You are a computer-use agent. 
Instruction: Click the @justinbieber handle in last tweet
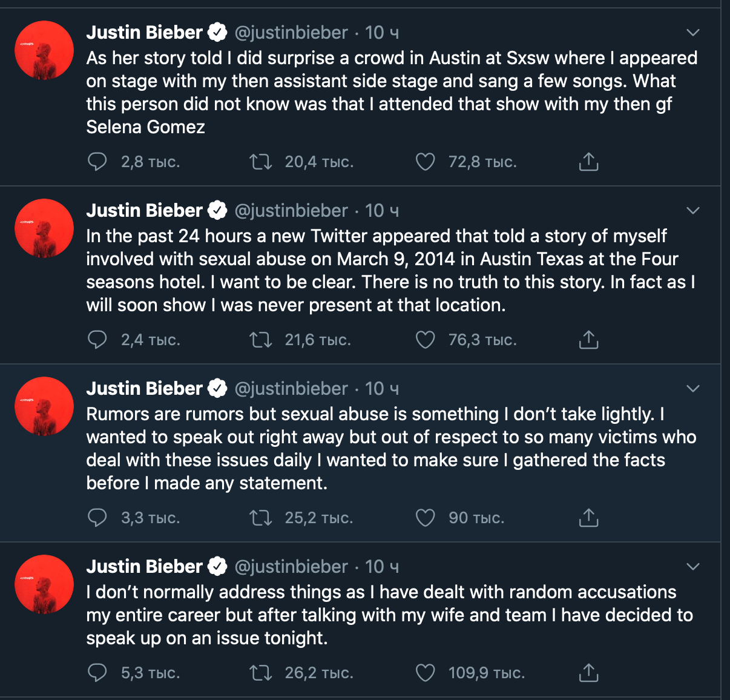pos(291,567)
